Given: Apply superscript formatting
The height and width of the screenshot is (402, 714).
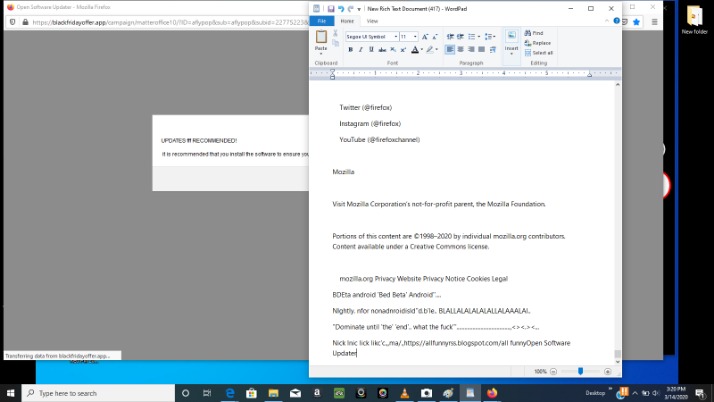Looking at the screenshot, I should 403,50.
